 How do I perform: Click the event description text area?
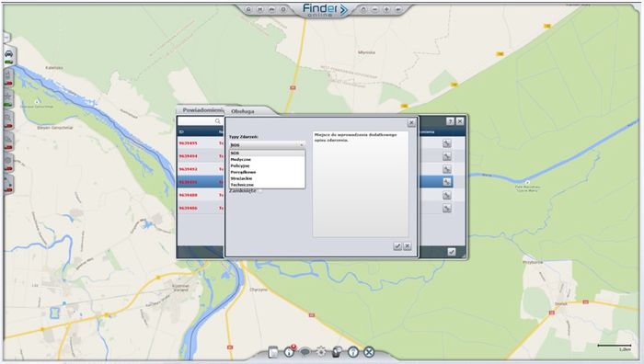tap(361, 184)
